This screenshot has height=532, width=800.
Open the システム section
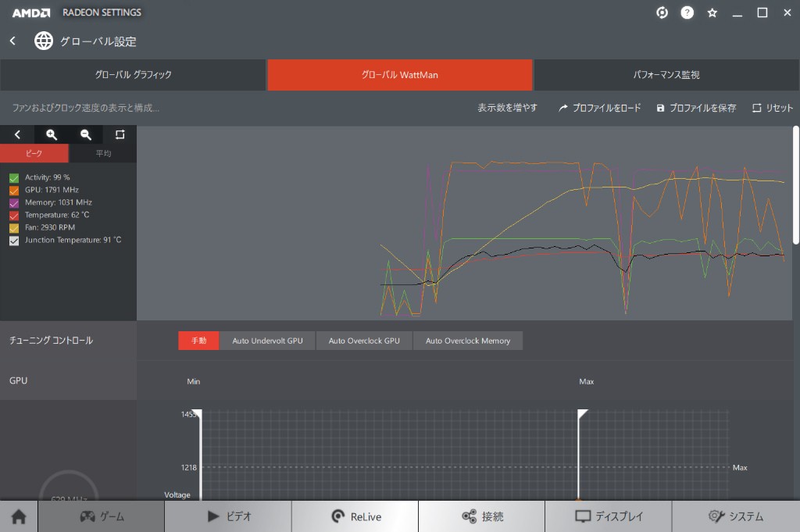(736, 516)
